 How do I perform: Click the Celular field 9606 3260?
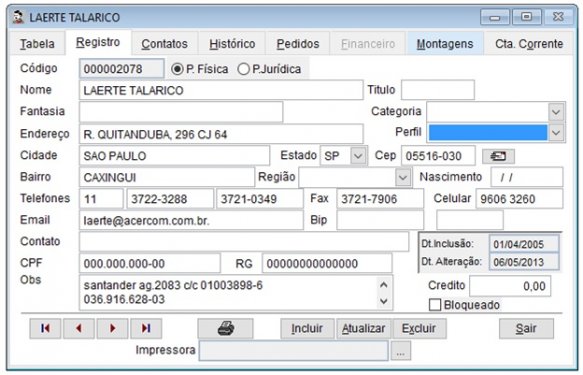click(x=519, y=199)
